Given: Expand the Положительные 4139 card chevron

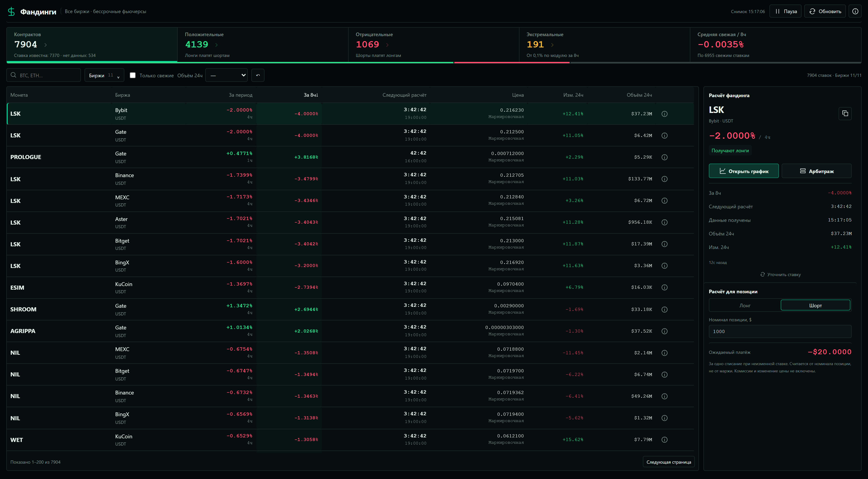Looking at the screenshot, I should (216, 45).
